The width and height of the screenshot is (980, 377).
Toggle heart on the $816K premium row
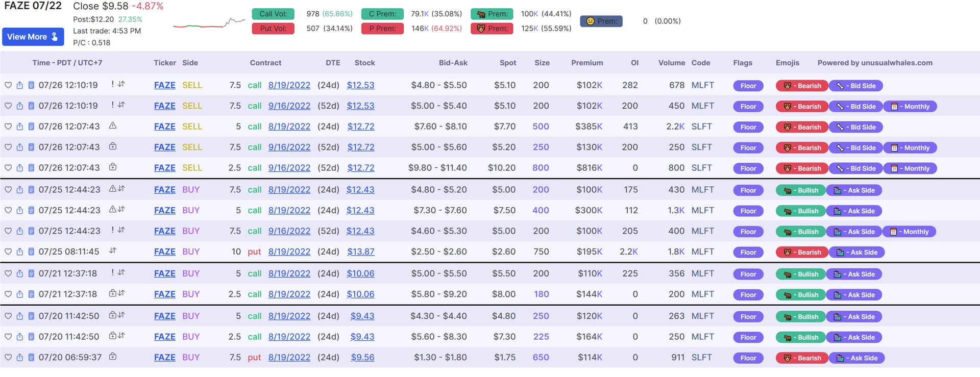click(8, 168)
